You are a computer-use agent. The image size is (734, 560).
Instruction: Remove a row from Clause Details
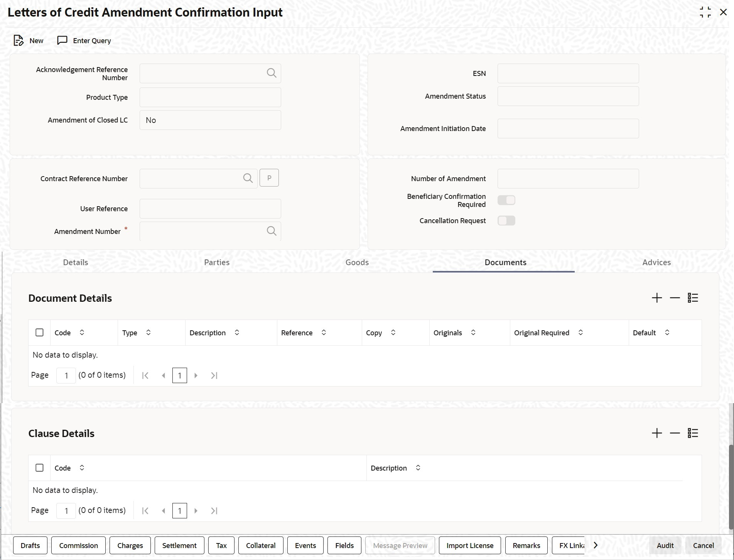675,433
